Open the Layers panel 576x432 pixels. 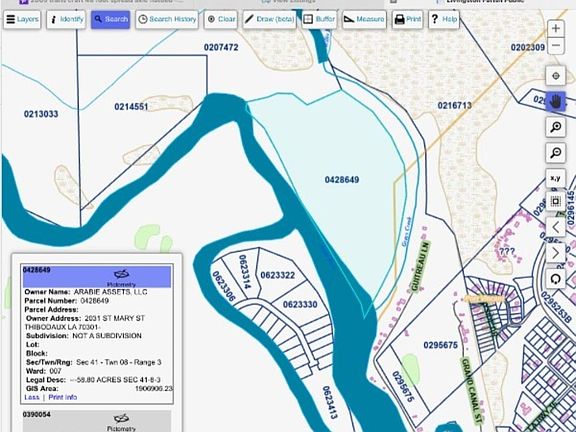(x=22, y=19)
